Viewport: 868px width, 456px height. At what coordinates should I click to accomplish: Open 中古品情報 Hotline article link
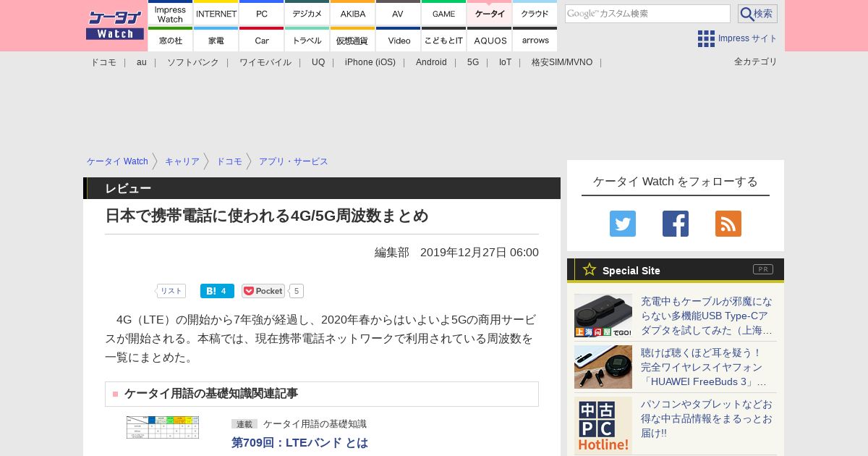click(707, 418)
